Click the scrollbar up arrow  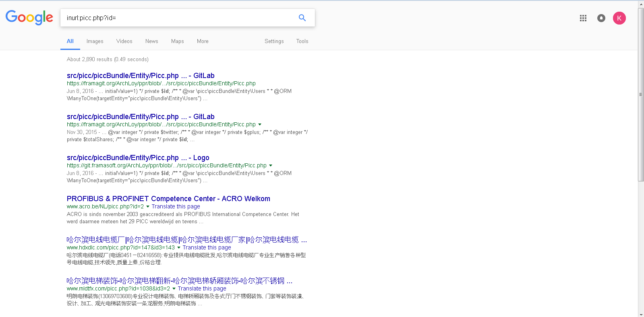point(641,4)
